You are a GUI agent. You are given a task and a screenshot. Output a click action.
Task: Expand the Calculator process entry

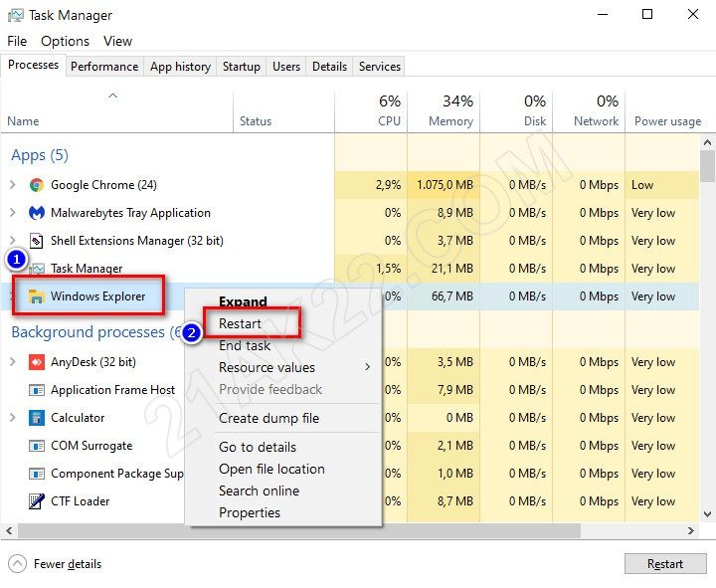pyautogui.click(x=13, y=418)
